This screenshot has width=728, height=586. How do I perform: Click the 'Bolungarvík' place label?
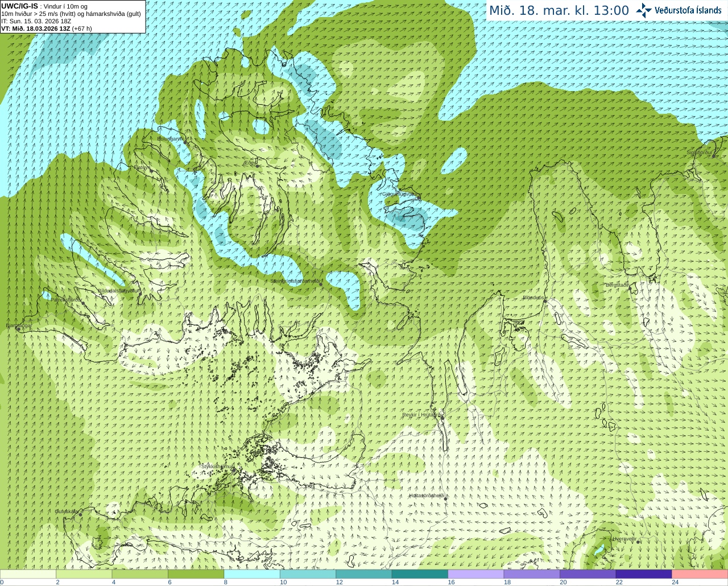click(x=170, y=138)
